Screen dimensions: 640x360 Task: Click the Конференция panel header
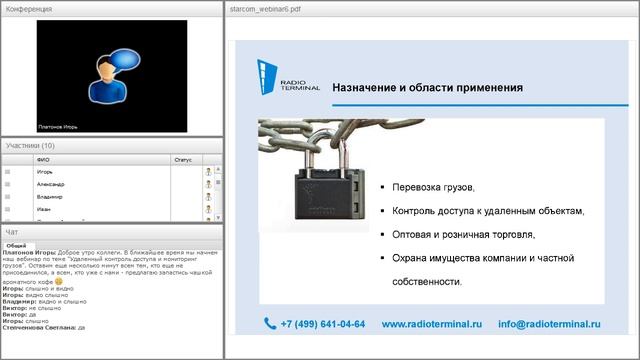112,9
